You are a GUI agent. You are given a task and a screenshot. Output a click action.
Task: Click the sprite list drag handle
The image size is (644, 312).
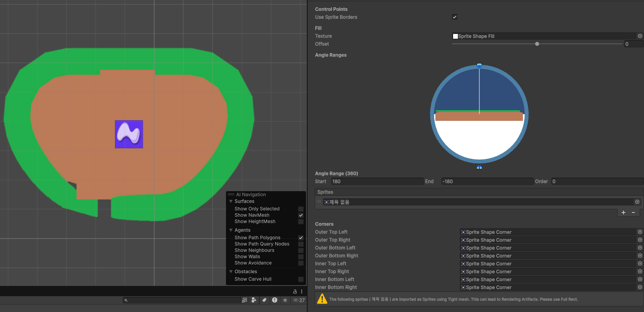click(319, 202)
